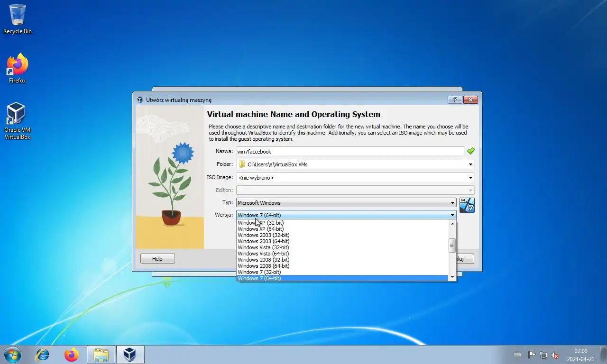
Task: Click the version list scrollbar thumb
Action: point(452,246)
